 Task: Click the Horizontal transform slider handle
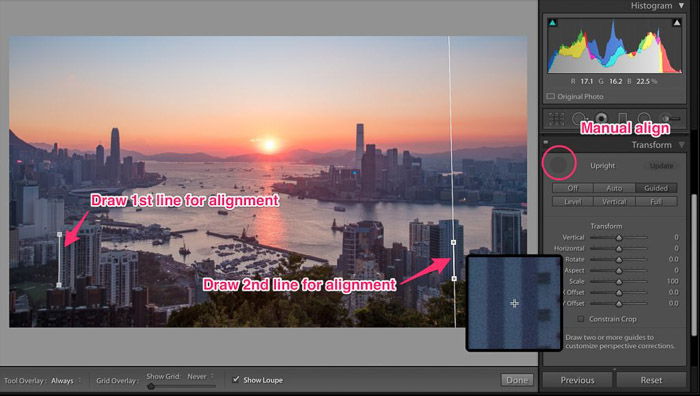(619, 248)
